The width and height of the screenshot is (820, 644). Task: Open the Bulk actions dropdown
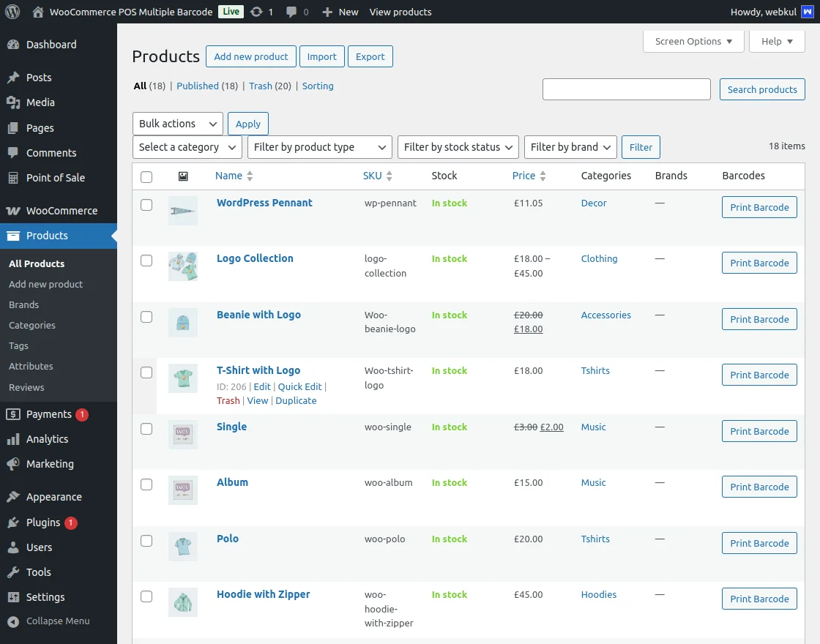[177, 123]
